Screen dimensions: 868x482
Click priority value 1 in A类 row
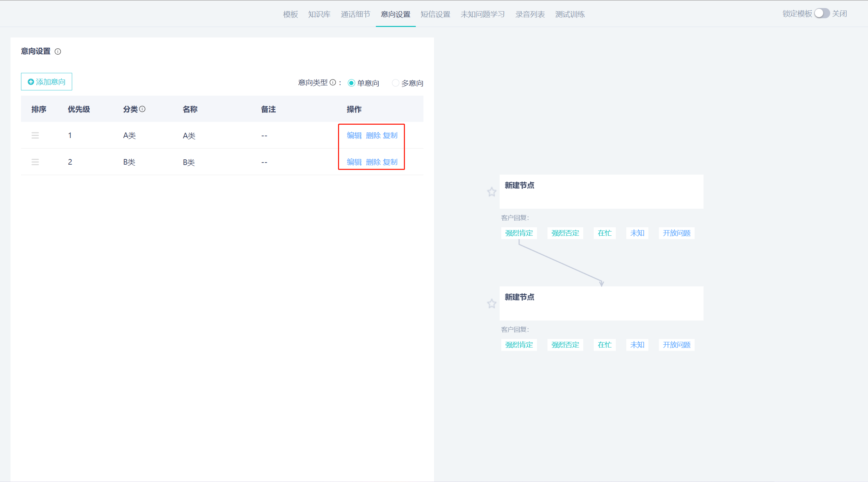click(70, 136)
